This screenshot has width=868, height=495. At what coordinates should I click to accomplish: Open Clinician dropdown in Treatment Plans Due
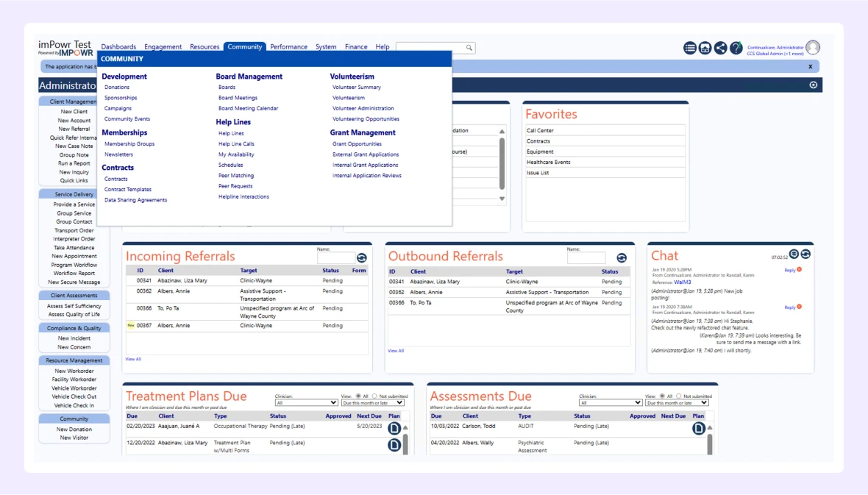point(306,403)
